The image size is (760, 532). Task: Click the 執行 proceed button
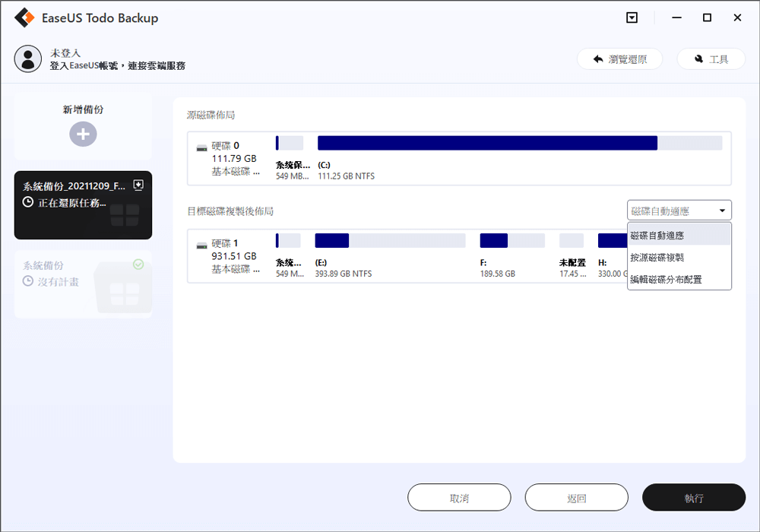(x=694, y=497)
